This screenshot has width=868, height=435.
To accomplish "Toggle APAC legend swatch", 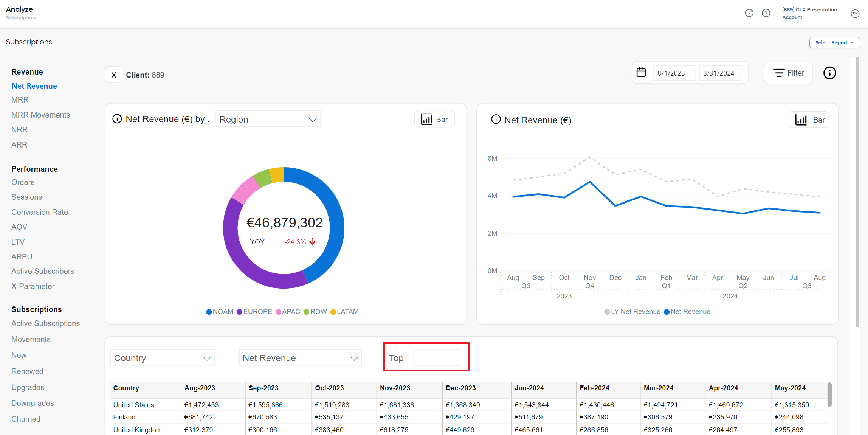I will pos(278,312).
